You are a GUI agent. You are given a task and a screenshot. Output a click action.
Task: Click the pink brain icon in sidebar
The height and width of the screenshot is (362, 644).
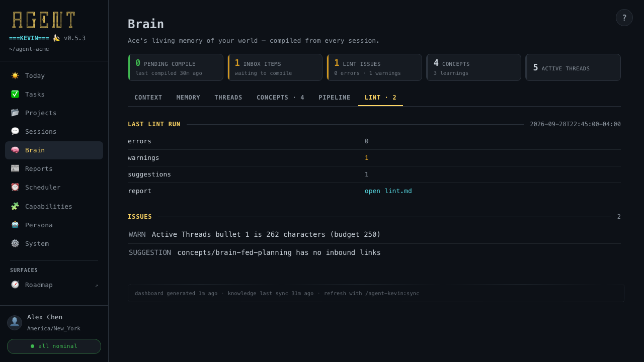(15, 150)
